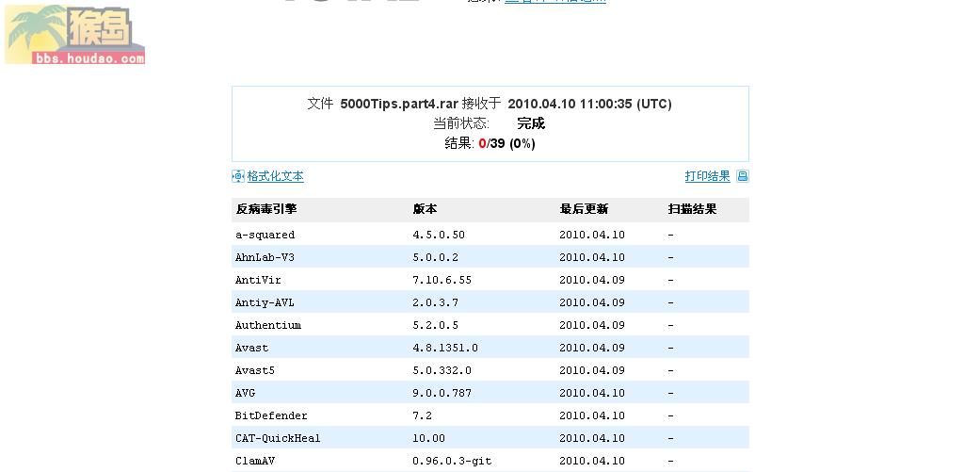Click the timestamp 2010.04.10 11:00:35 (UTC)
This screenshot has width=980, height=472.
[589, 104]
